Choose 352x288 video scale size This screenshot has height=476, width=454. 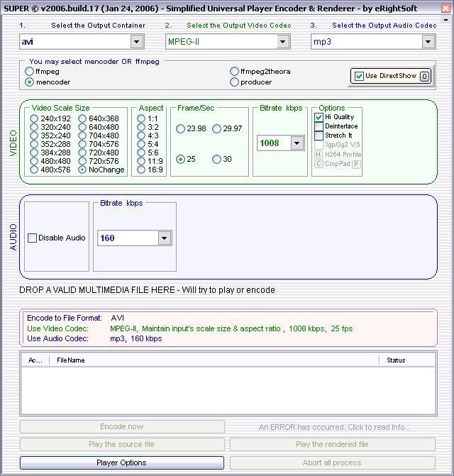click(x=34, y=144)
